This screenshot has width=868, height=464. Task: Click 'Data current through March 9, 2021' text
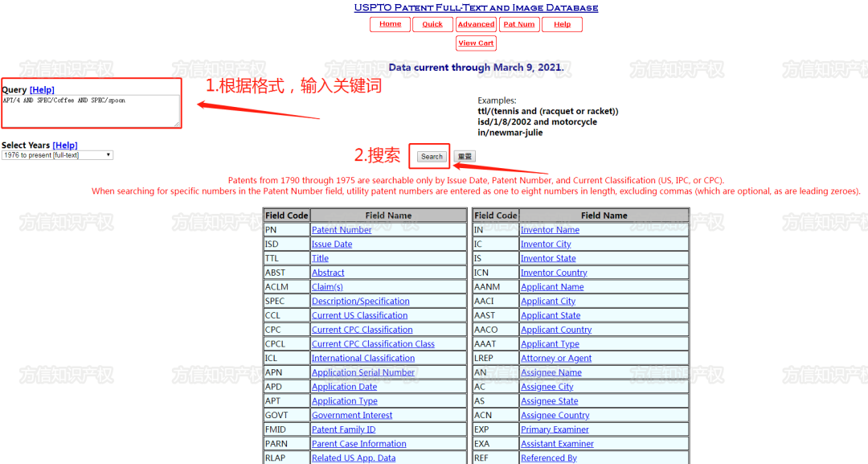point(476,68)
